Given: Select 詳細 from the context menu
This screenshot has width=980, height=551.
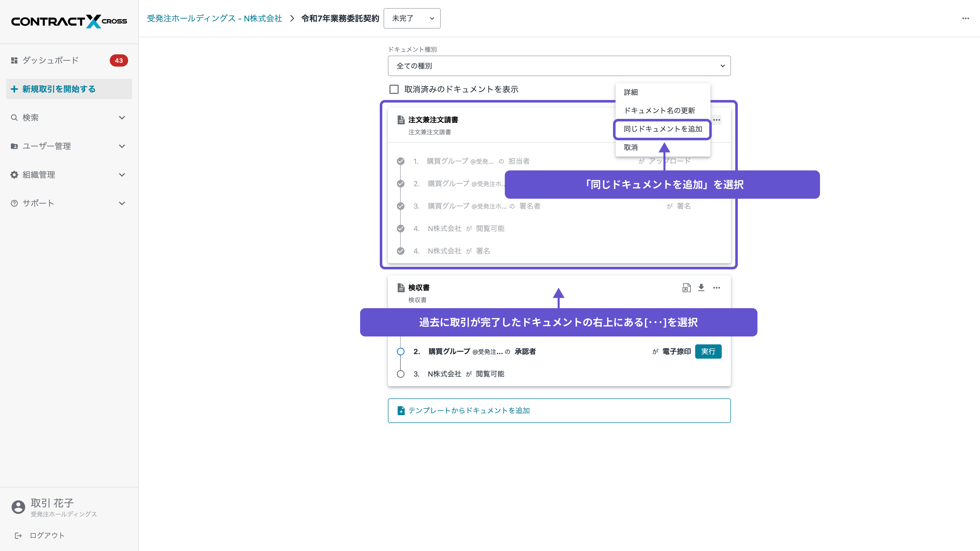Looking at the screenshot, I should pyautogui.click(x=631, y=92).
